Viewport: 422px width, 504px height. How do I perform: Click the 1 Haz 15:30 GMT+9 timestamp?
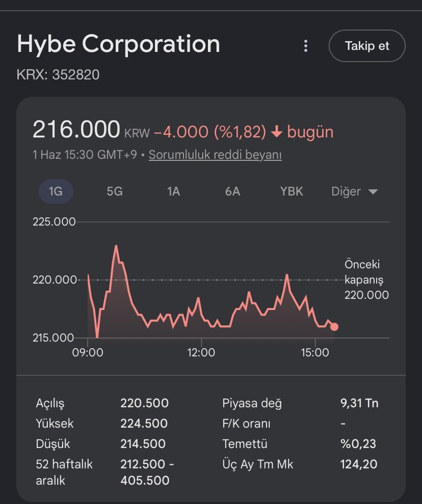click(85, 155)
